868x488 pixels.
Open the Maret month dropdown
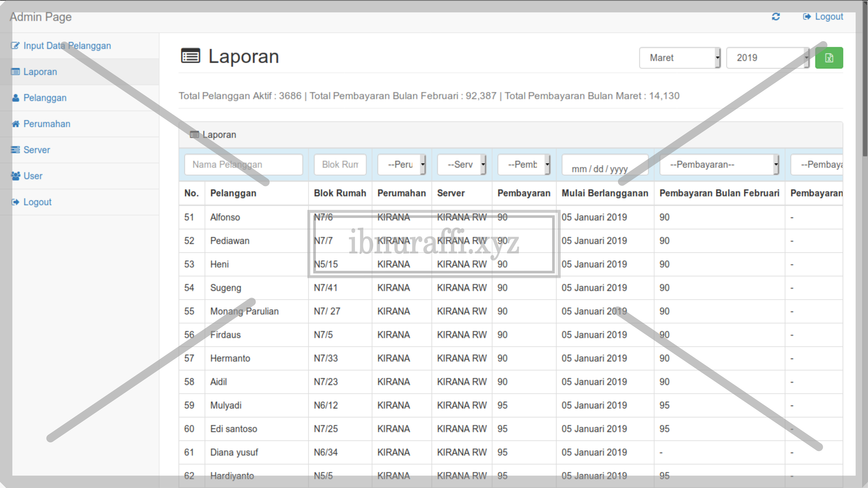pyautogui.click(x=679, y=58)
